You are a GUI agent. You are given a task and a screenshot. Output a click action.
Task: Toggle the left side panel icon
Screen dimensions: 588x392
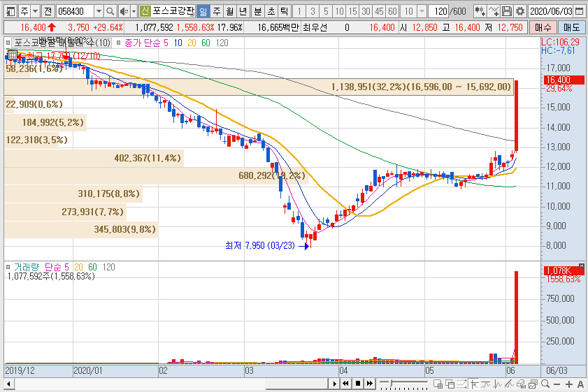click(x=11, y=11)
